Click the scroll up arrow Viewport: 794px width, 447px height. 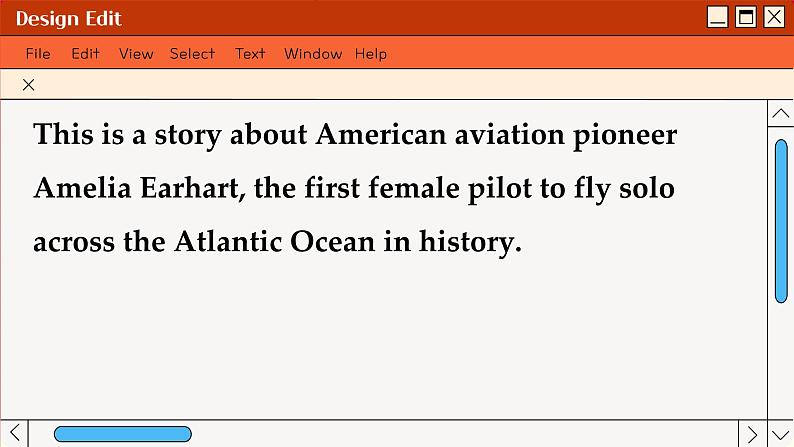pos(780,113)
